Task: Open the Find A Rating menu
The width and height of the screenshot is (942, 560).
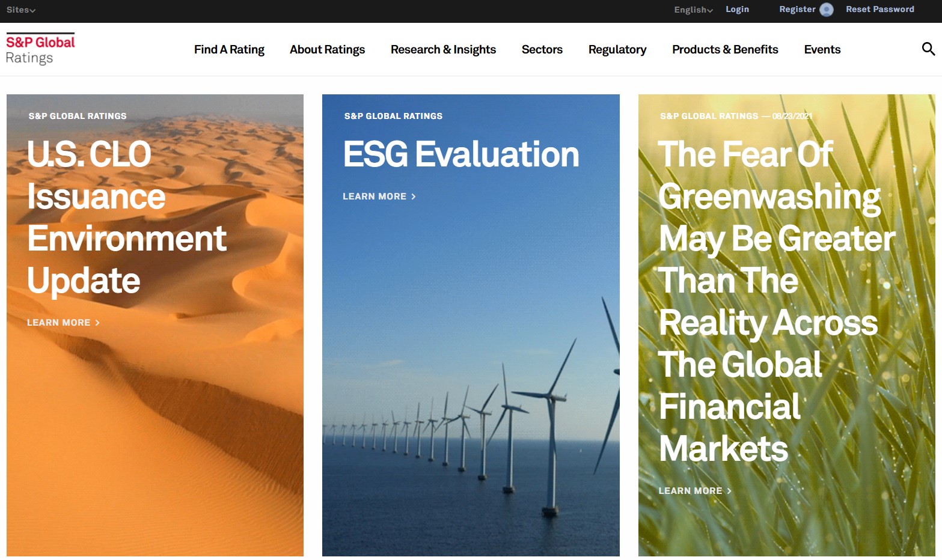Action: coord(229,49)
